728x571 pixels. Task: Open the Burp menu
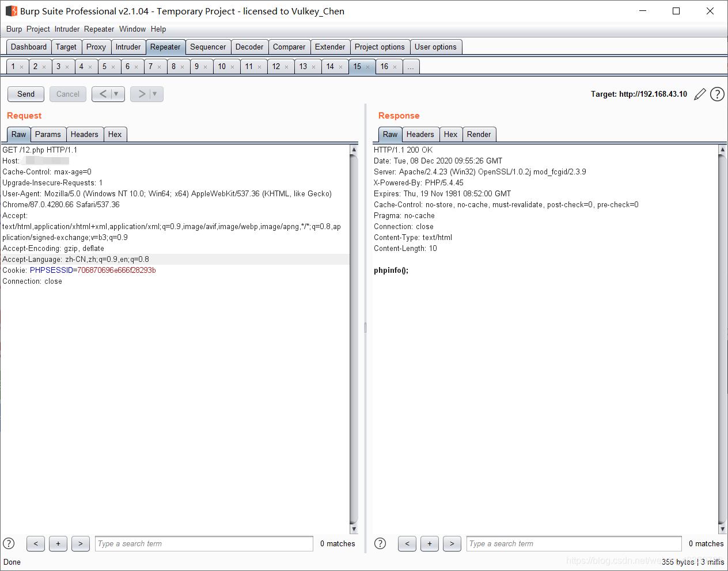14,29
